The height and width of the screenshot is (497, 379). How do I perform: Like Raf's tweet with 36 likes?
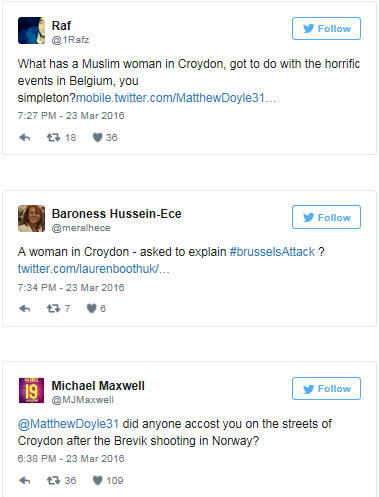[97, 137]
